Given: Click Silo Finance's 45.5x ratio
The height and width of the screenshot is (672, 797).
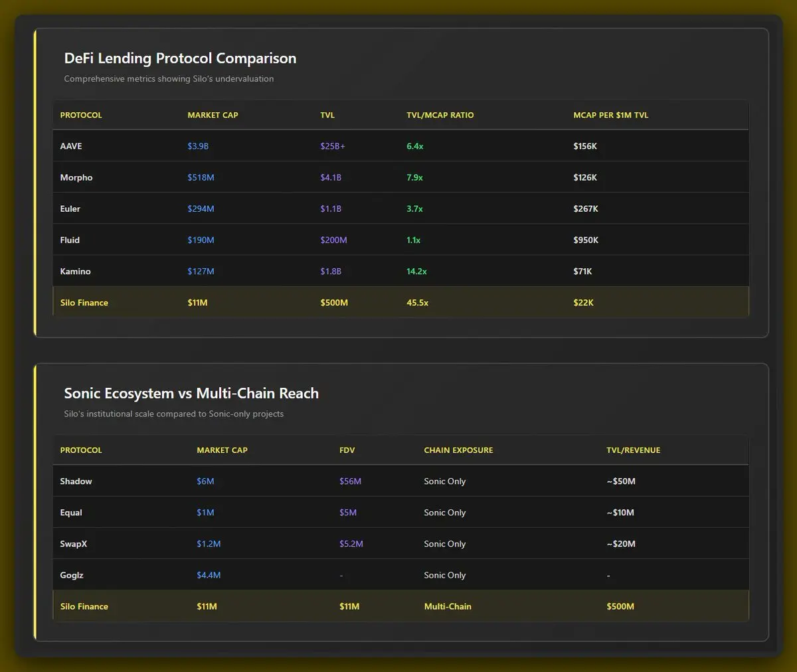Looking at the screenshot, I should click(417, 303).
